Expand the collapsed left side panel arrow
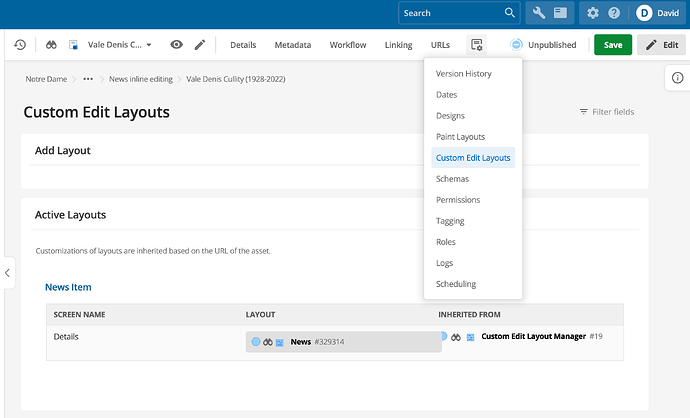The width and height of the screenshot is (690, 418). [7, 273]
